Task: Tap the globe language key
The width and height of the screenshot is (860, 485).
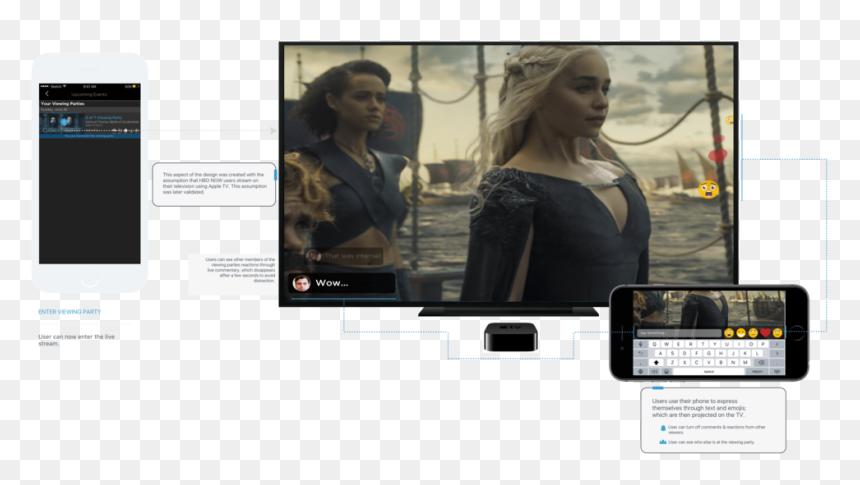Action: coord(641,371)
